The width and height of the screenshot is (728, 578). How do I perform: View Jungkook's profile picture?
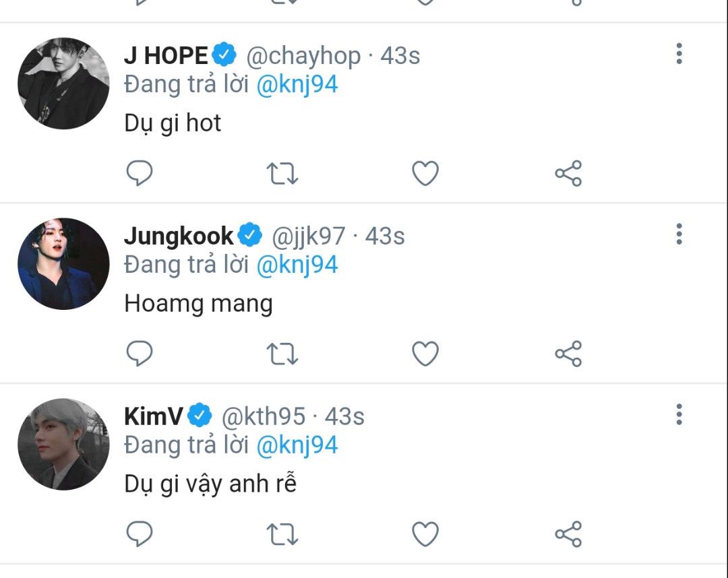pos(63,263)
